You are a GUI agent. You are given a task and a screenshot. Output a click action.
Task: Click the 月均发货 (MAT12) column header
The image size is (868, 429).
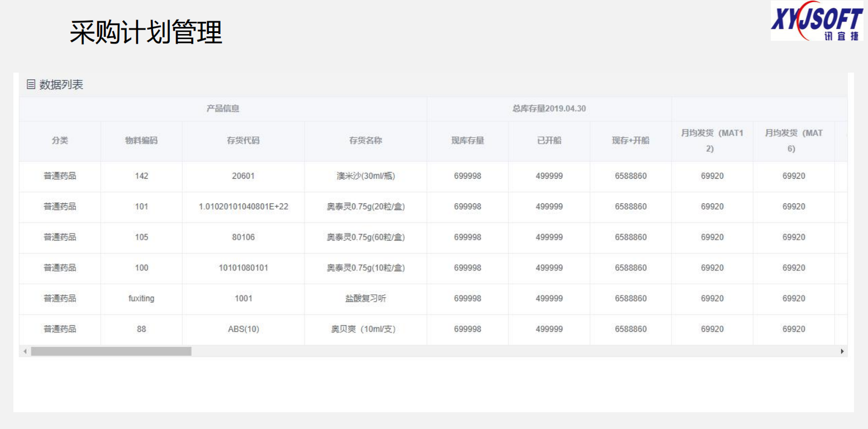click(x=712, y=141)
